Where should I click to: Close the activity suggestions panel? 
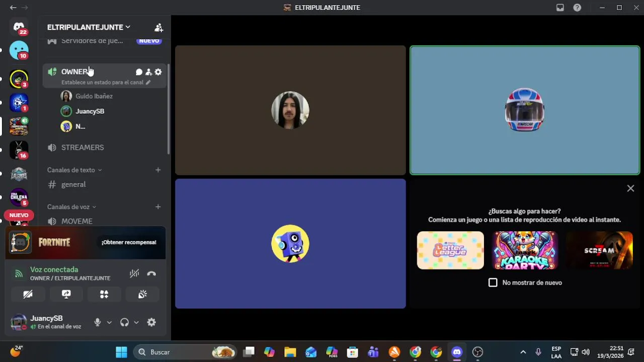[630, 189]
